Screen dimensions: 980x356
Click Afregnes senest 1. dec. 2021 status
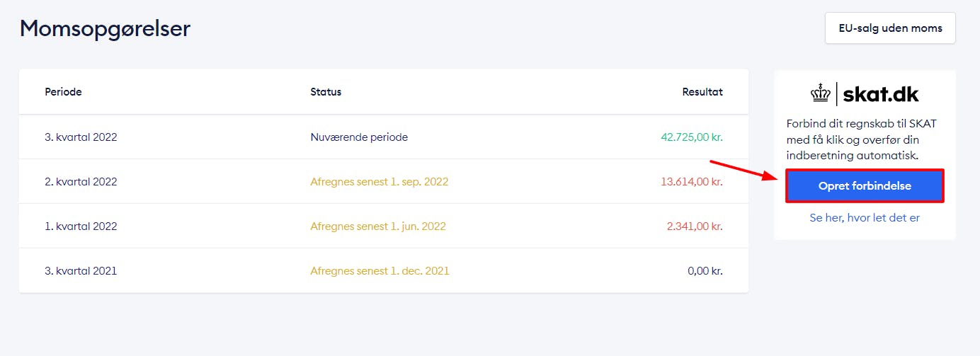coord(380,271)
